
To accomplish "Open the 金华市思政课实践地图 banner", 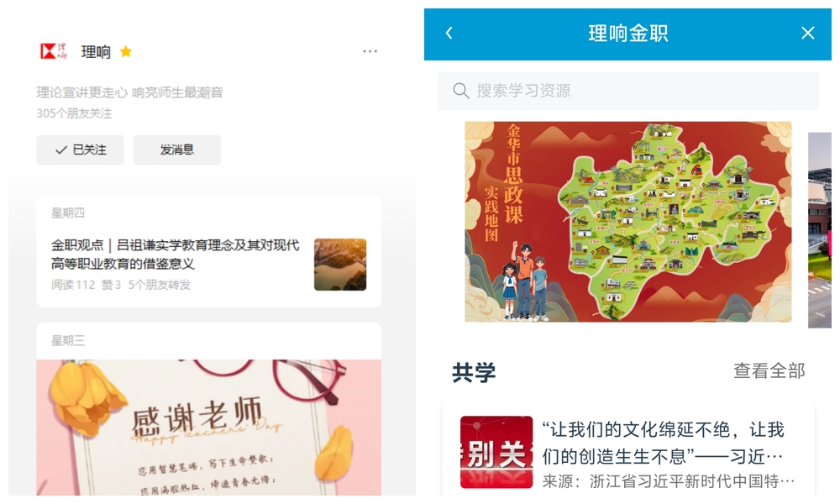I will point(627,222).
